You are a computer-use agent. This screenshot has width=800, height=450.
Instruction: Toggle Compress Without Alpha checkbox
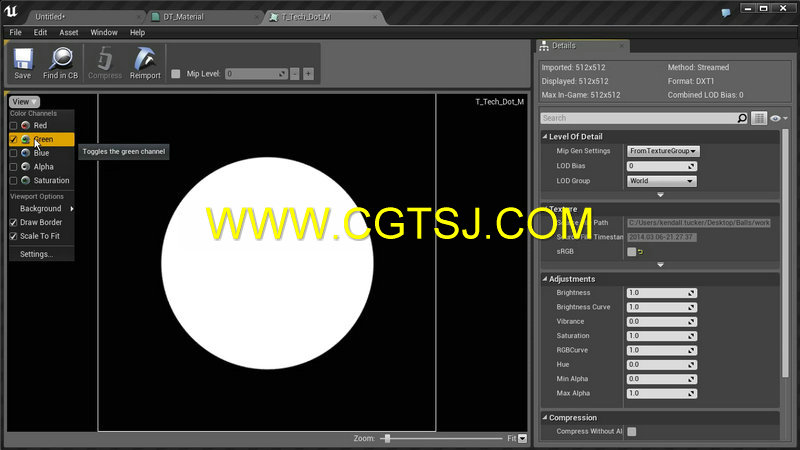(632, 432)
